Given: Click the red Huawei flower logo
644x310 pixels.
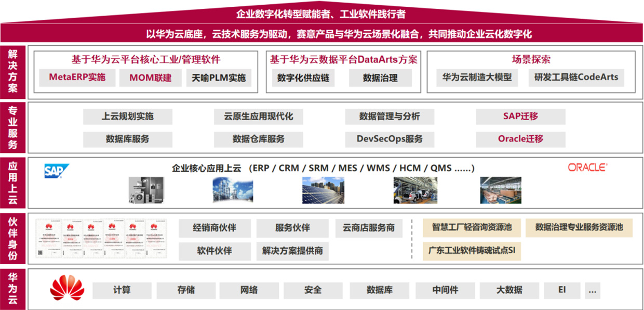Looking at the screenshot, I should point(67,289).
